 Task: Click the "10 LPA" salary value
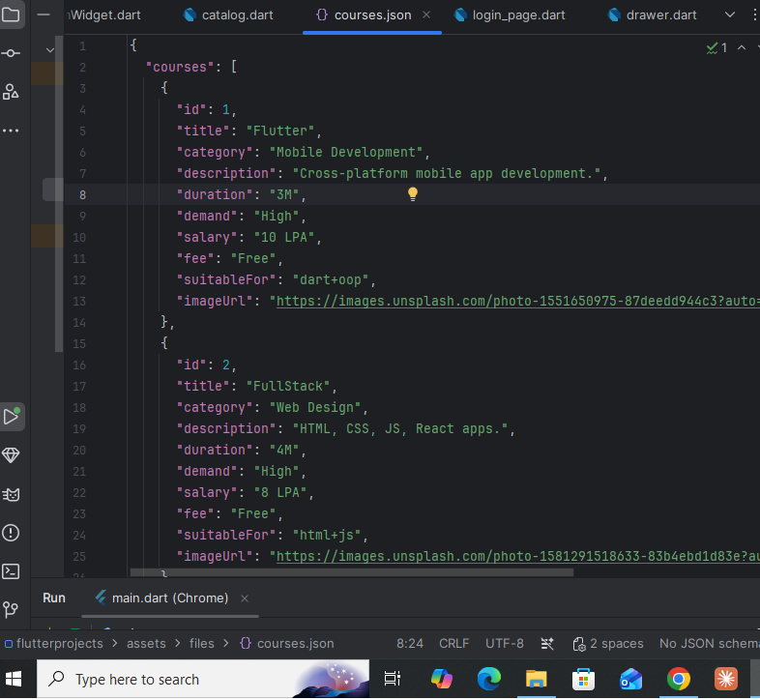[x=284, y=237]
